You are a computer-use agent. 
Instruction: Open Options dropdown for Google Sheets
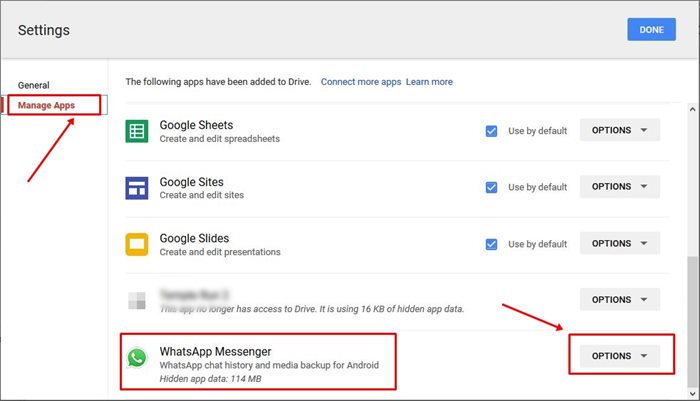pyautogui.click(x=620, y=130)
